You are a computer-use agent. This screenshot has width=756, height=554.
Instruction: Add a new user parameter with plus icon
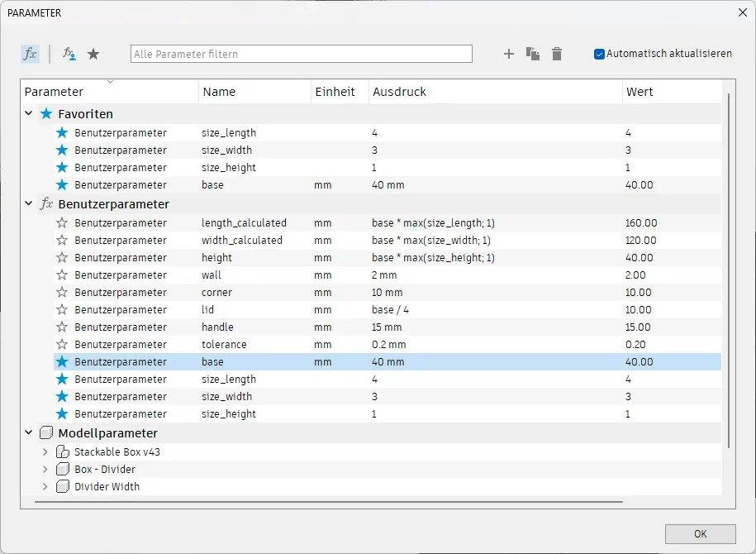(509, 54)
